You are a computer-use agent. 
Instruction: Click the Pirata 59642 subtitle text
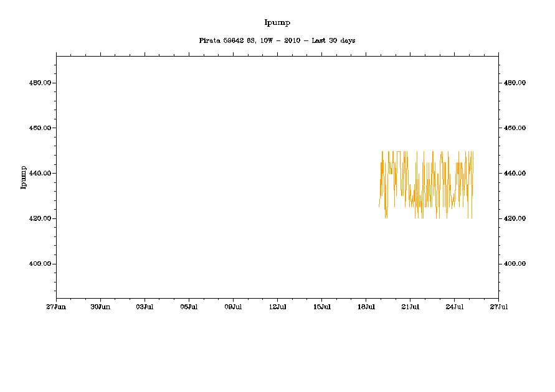click(x=277, y=40)
